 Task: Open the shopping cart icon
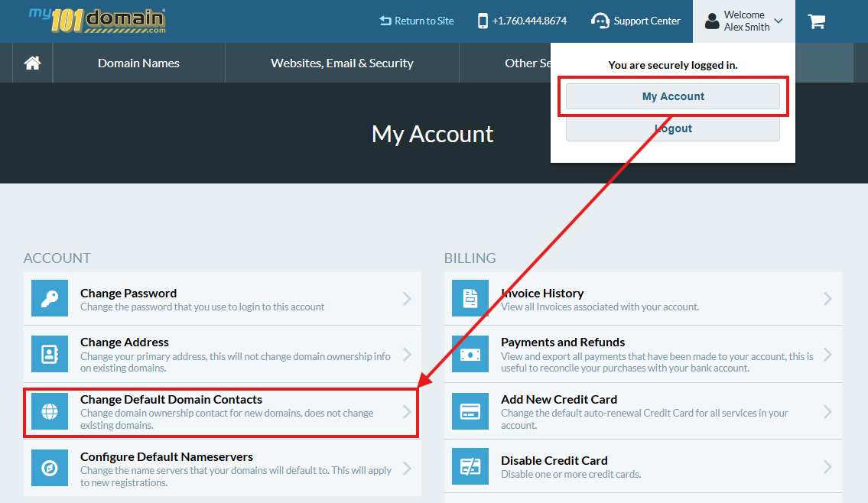pyautogui.click(x=816, y=21)
